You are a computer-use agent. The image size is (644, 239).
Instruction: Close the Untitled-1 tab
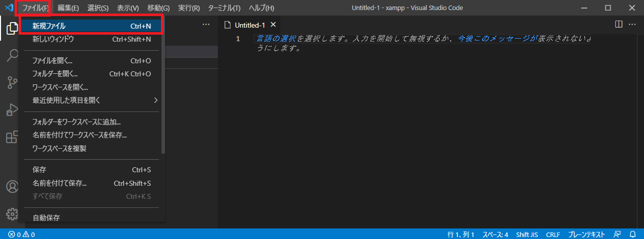(x=273, y=25)
